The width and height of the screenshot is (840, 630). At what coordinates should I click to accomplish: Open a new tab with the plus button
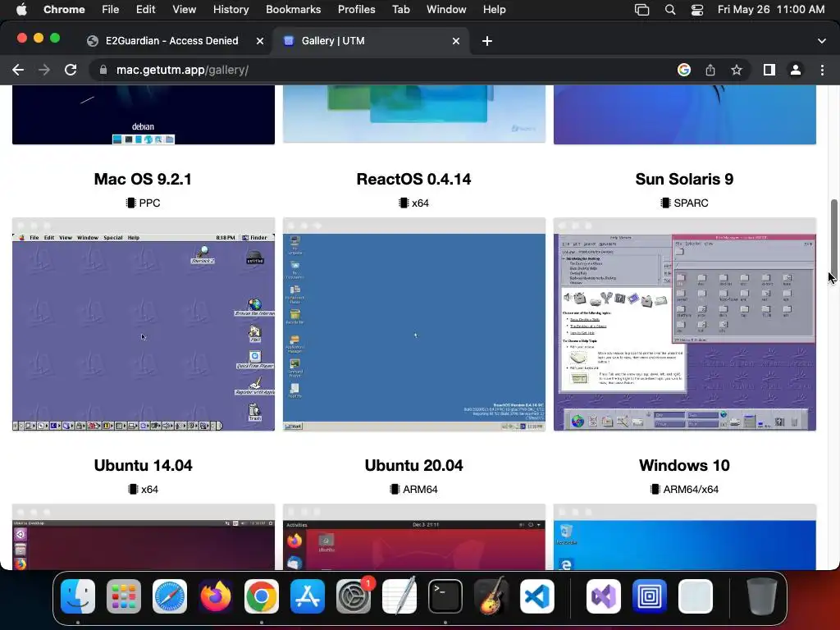pos(487,41)
